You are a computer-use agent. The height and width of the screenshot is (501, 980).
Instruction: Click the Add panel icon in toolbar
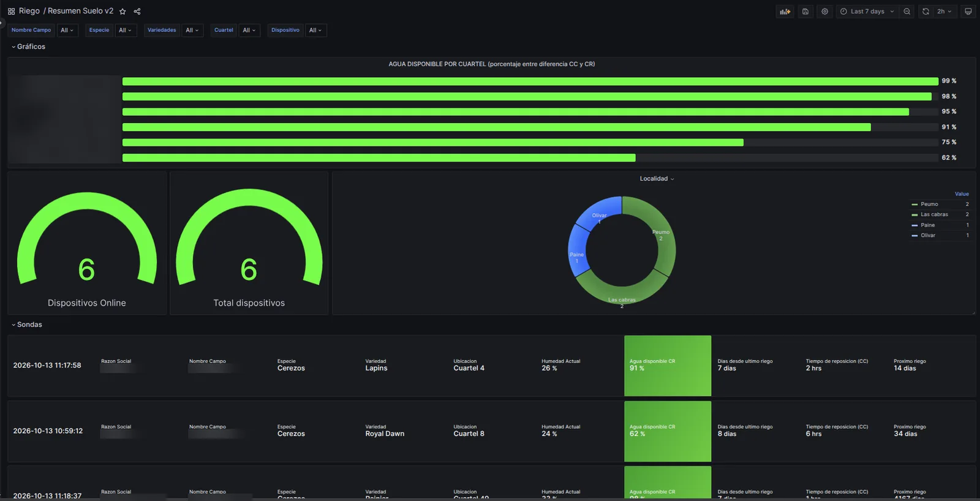click(x=785, y=12)
